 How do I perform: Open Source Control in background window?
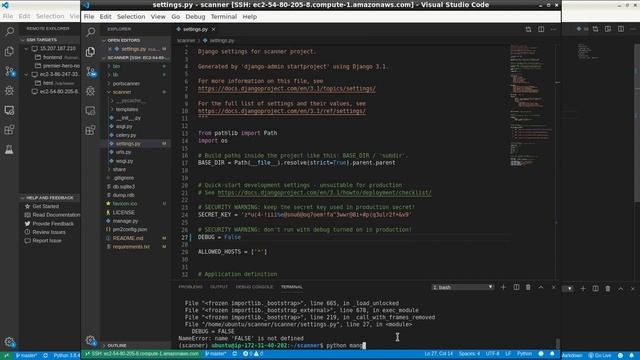point(9,71)
